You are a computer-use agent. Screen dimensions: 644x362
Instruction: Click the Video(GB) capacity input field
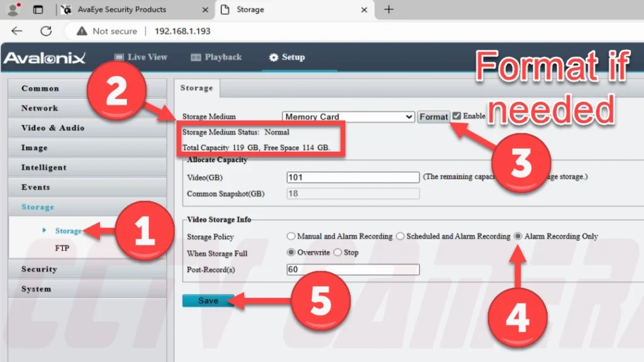pyautogui.click(x=352, y=178)
